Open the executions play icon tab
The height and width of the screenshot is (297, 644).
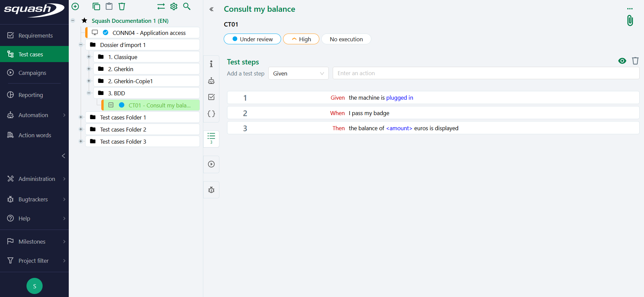click(211, 164)
